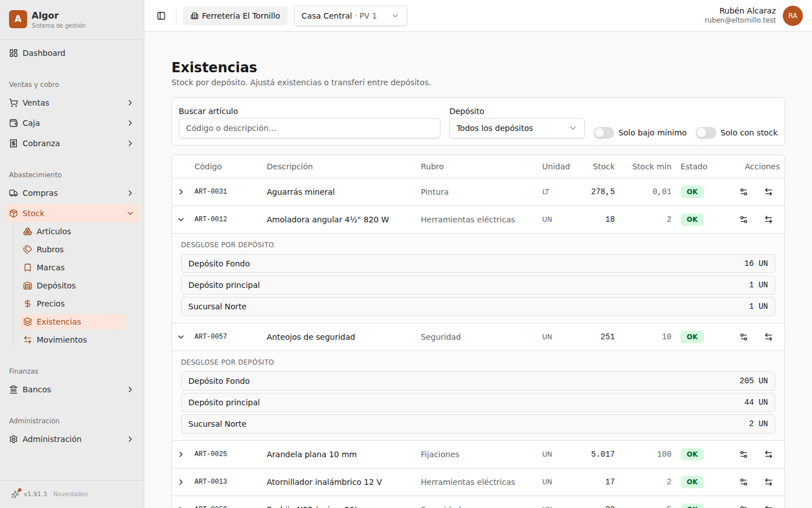Click Ferretería El Tornillo company button

coord(235,16)
